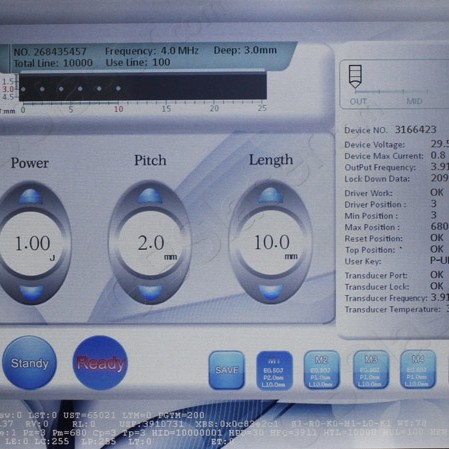The width and height of the screenshot is (449, 449).
Task: Decrease Power with the down arrow
Action: tap(32, 292)
